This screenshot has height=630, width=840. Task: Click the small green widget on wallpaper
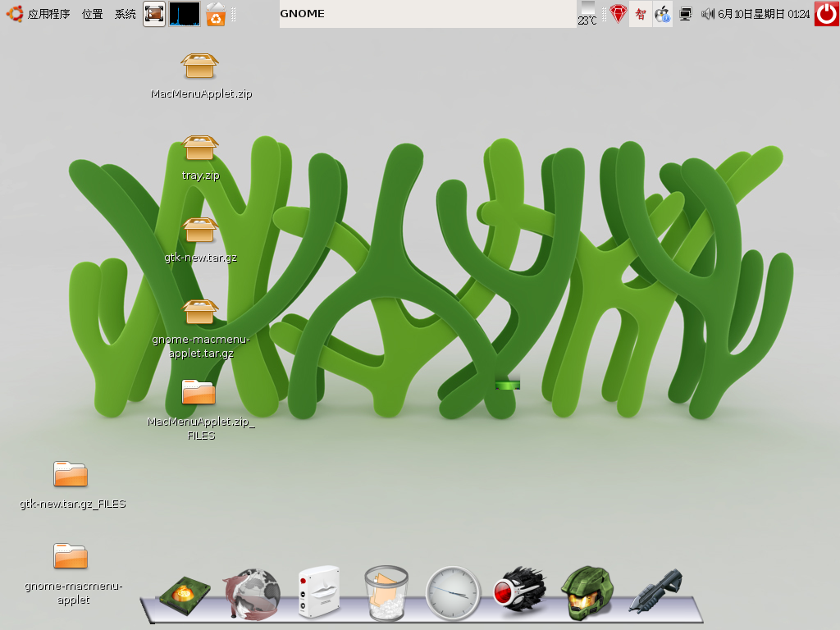[507, 384]
